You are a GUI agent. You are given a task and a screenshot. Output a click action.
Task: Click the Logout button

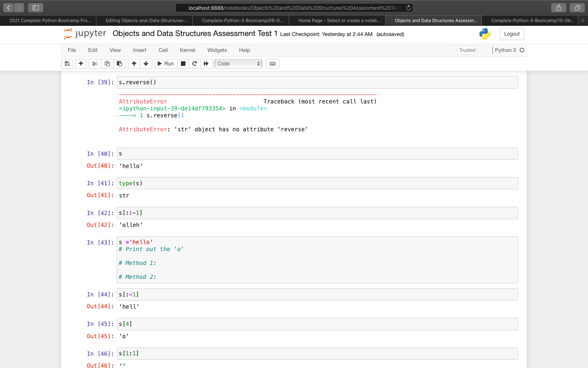512,34
